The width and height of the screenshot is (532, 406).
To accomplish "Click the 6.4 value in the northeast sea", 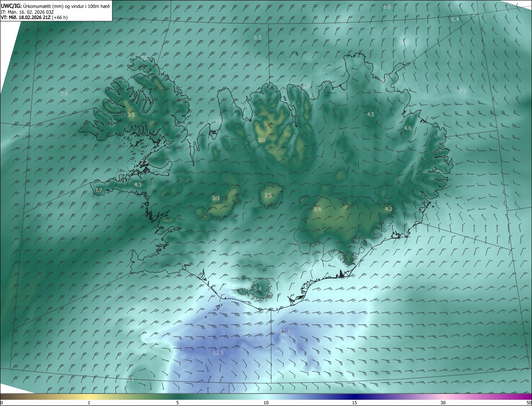I will click(455, 19).
